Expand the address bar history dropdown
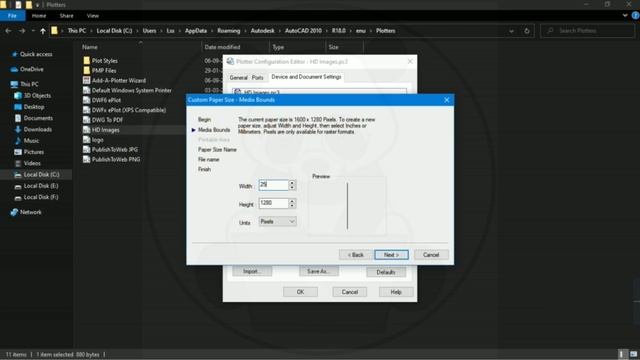Image resolution: width=640 pixels, height=360 pixels. (511, 31)
